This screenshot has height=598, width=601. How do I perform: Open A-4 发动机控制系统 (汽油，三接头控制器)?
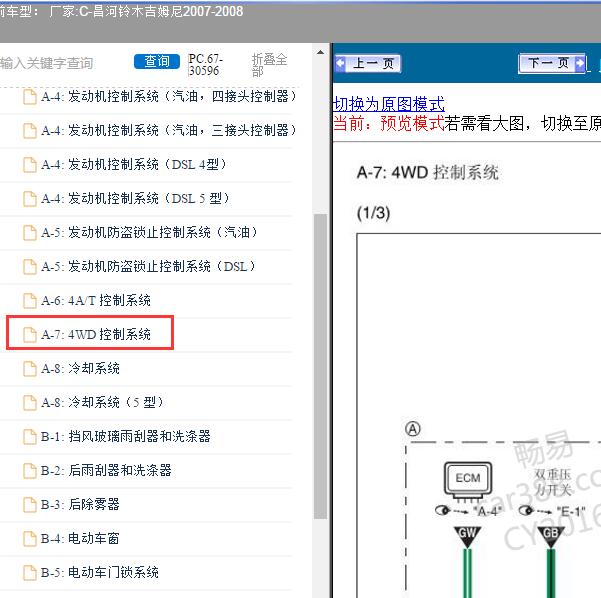pos(169,130)
